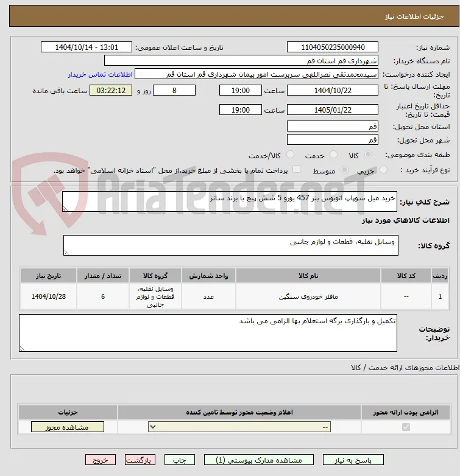Click the گروه کالا text area

point(231,245)
